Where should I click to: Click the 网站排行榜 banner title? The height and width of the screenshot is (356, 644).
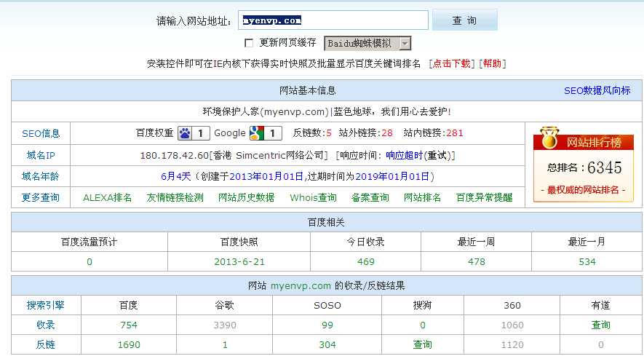pos(594,143)
